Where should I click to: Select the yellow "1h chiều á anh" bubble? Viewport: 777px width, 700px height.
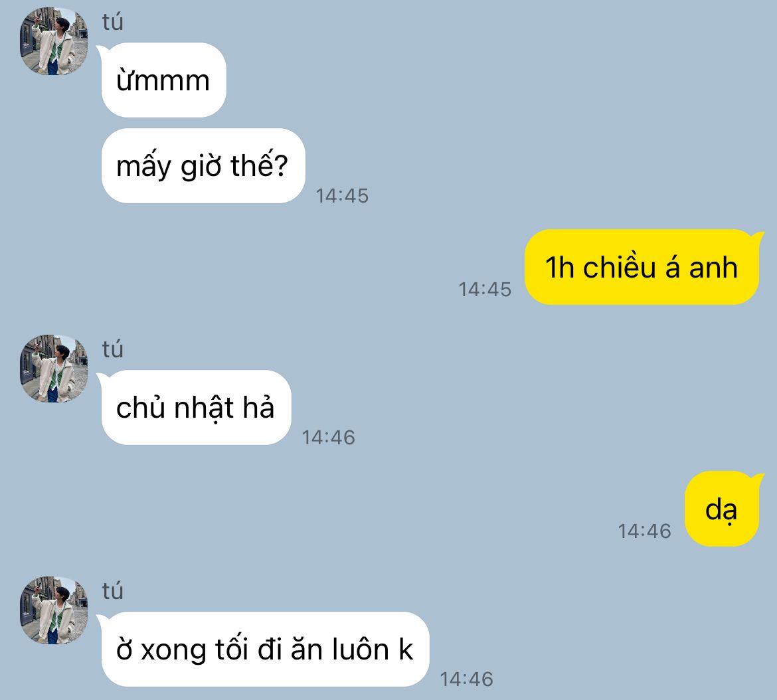tap(642, 267)
